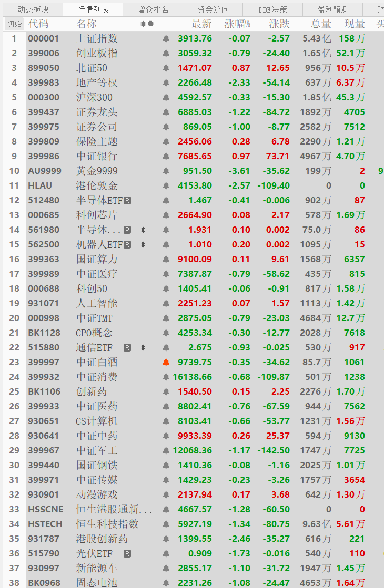
Task: Select the 港股创新药 row name
Action: (x=102, y=539)
